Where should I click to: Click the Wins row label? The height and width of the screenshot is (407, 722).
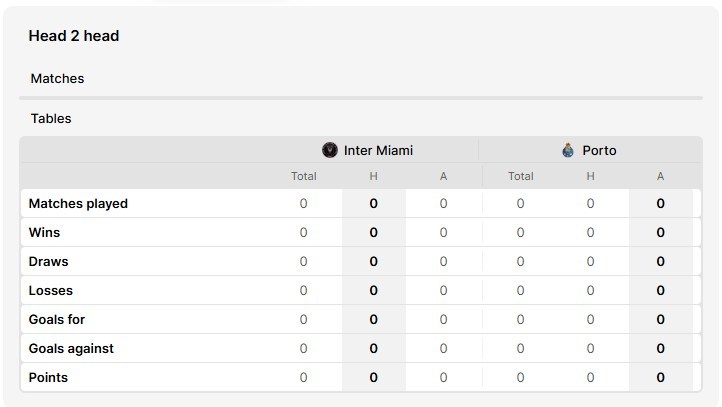pos(44,233)
